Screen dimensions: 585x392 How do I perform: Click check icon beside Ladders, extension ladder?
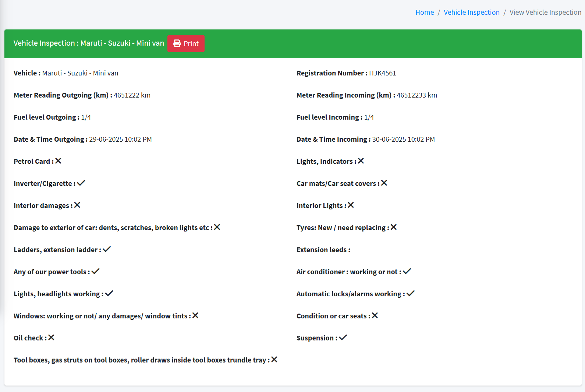click(107, 249)
